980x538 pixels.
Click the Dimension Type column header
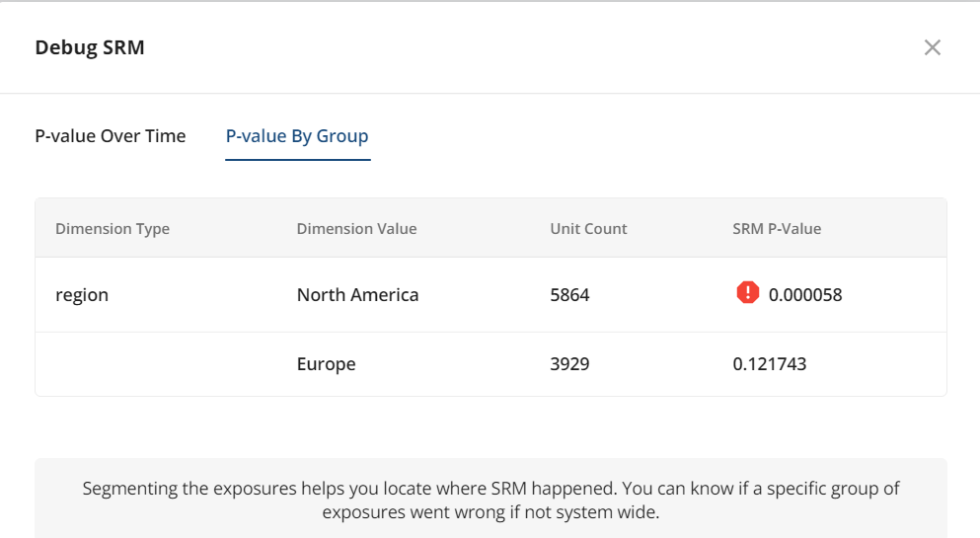click(113, 229)
